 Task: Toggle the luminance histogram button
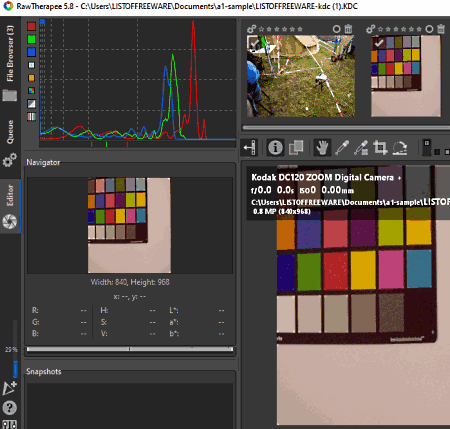[31, 65]
